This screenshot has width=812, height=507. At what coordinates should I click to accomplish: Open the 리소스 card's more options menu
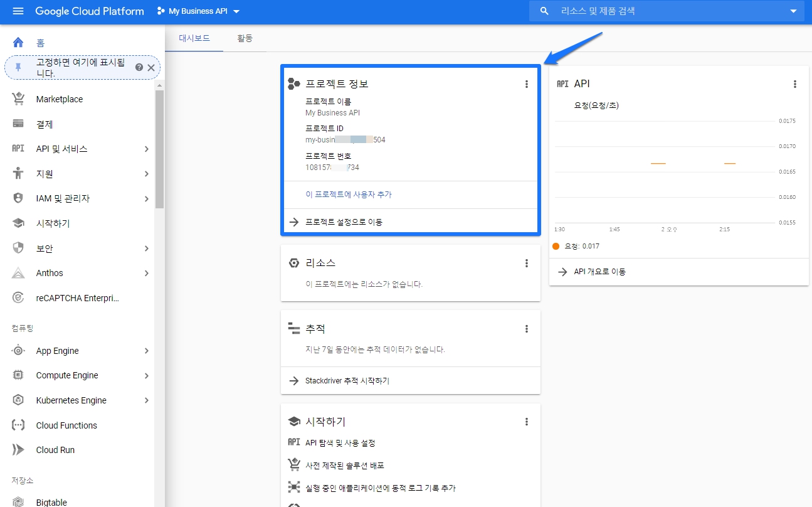pos(527,264)
